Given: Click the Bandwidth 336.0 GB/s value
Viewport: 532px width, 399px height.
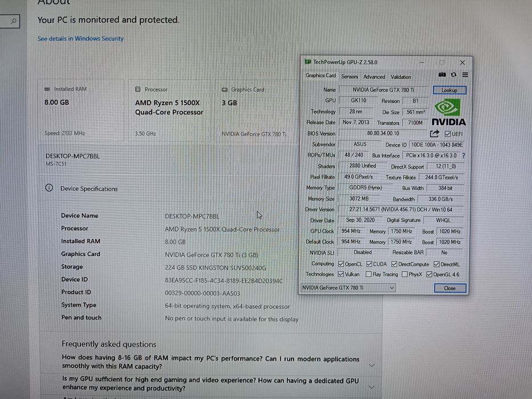Looking at the screenshot, I should point(440,199).
